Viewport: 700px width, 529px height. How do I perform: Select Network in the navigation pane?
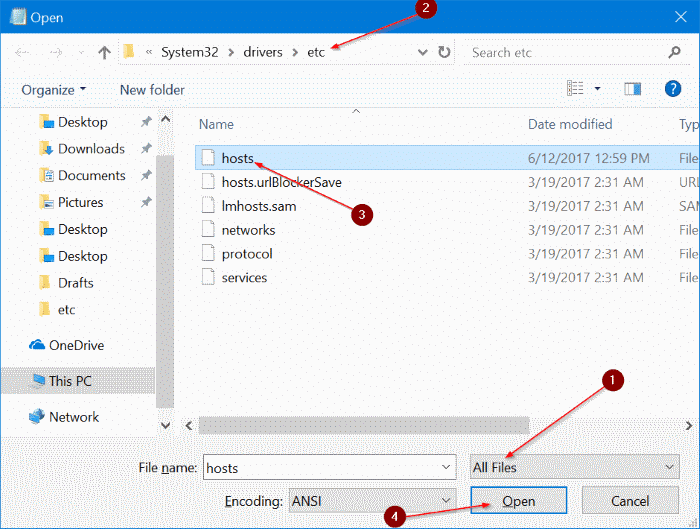pyautogui.click(x=63, y=417)
